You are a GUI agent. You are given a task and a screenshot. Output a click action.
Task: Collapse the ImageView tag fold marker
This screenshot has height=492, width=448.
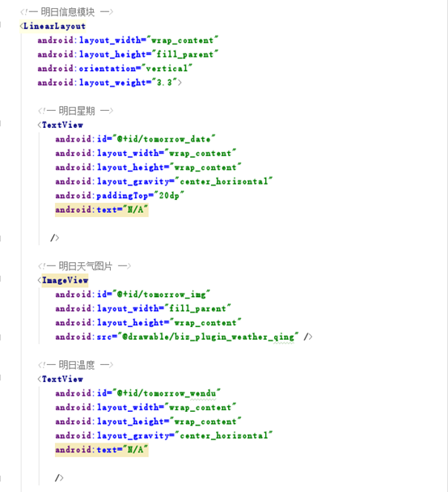click(1, 278)
